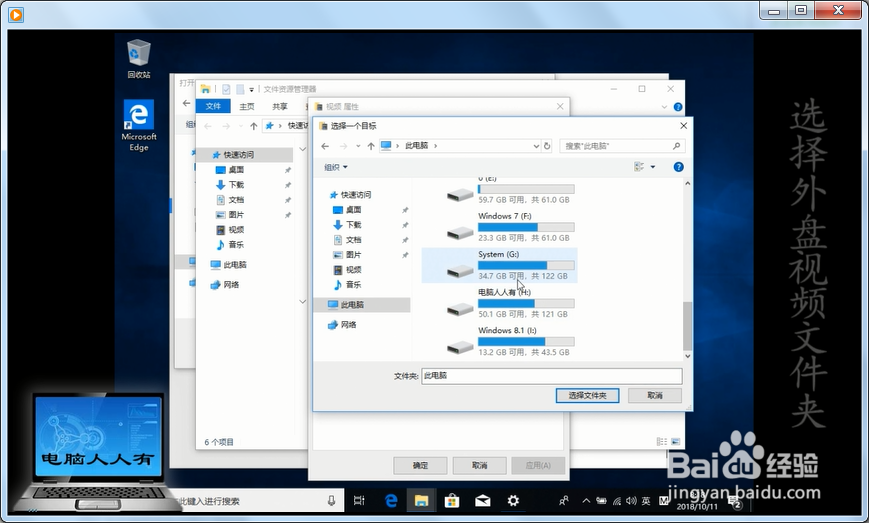Click 应用(A) in the 视频 属性 dialog
The height and width of the screenshot is (523, 869).
point(538,465)
